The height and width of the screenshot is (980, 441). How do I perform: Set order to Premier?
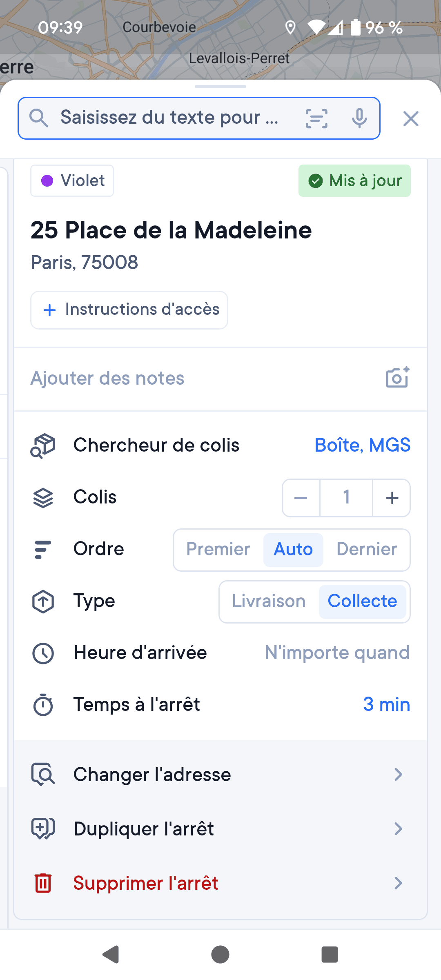point(218,549)
